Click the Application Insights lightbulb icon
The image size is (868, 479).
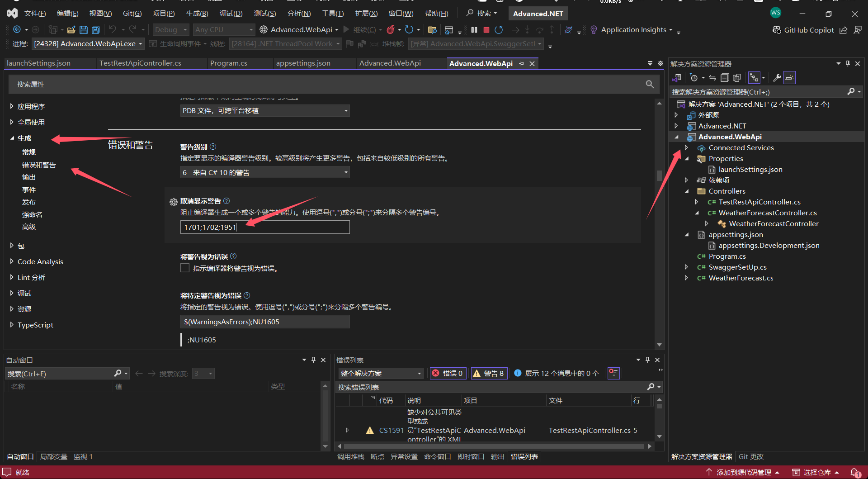click(x=594, y=30)
